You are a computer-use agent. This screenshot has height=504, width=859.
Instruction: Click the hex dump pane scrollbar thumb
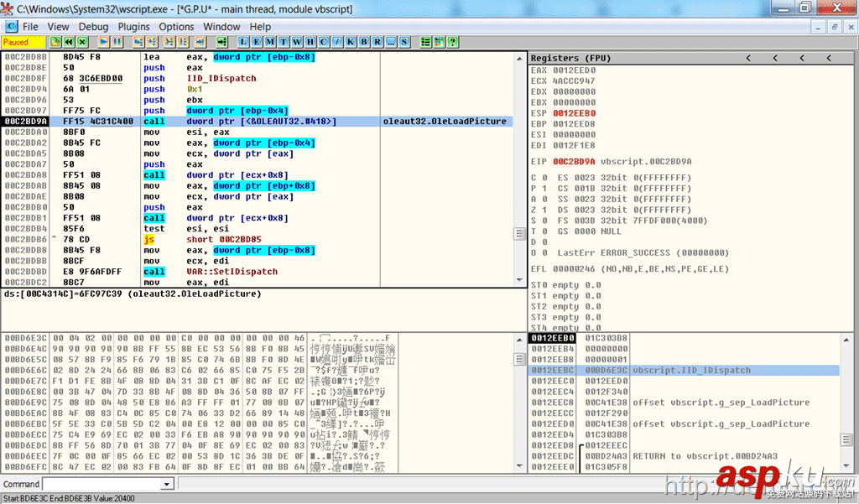point(519,360)
